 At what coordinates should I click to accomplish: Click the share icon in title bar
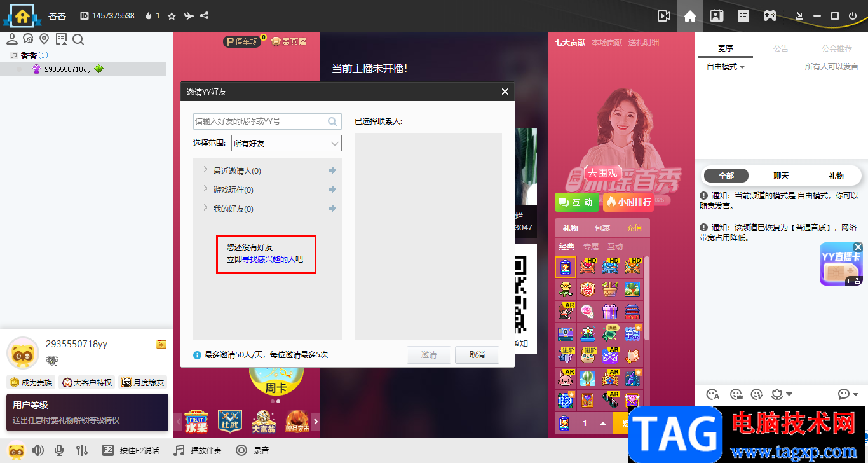click(205, 16)
